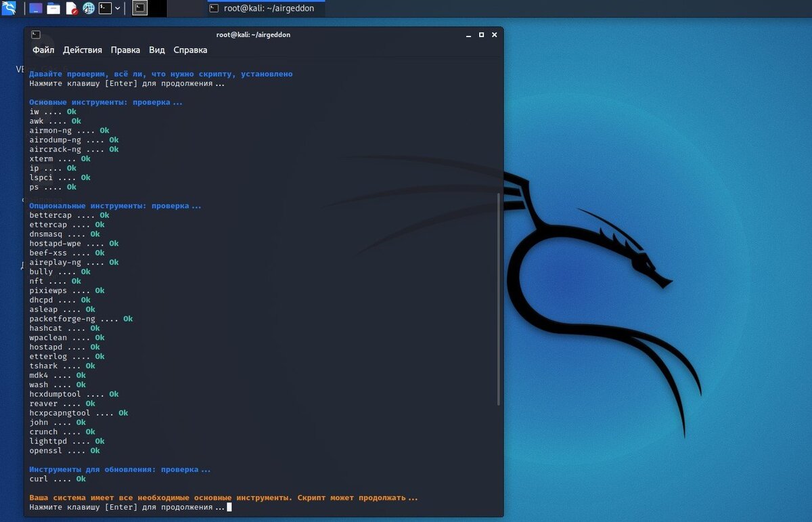Expand the terminal launcher dropdown arrow
Viewport: 812px width, 522px height.
[x=118, y=9]
